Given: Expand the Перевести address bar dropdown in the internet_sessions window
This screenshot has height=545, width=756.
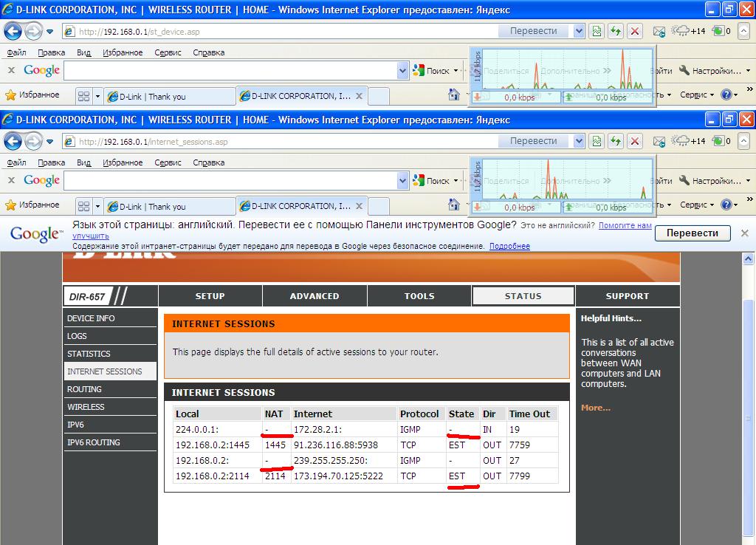Looking at the screenshot, I should [577, 141].
